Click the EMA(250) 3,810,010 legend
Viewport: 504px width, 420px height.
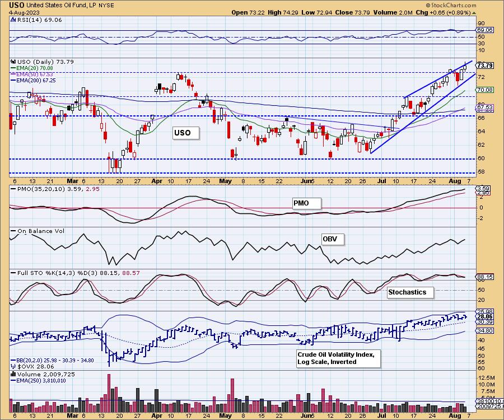coord(38,380)
